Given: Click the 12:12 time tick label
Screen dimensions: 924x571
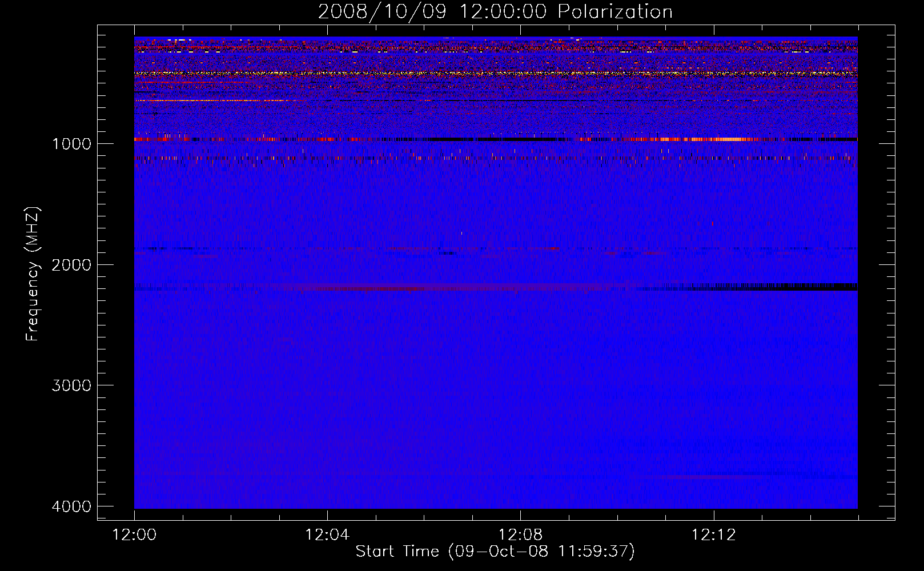Looking at the screenshot, I should tap(714, 535).
